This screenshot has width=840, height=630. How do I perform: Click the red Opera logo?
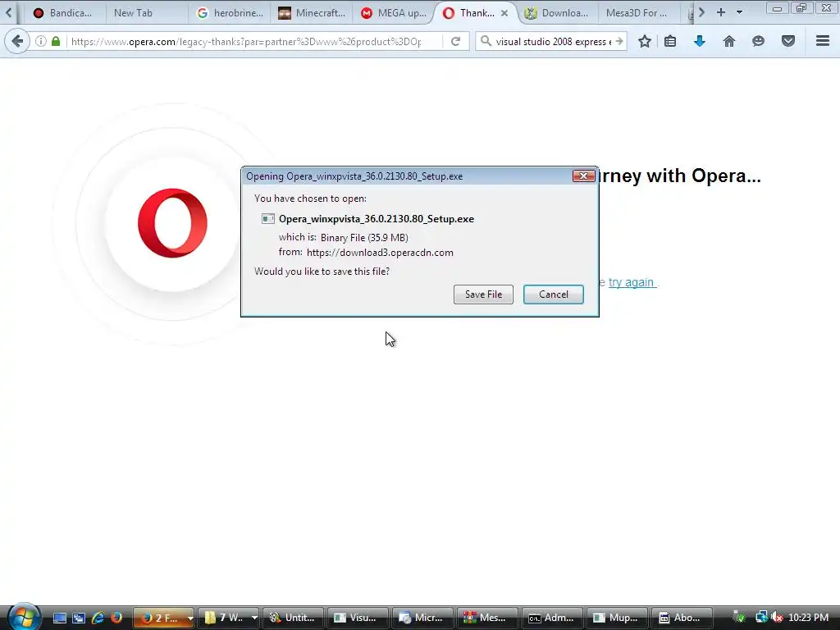(172, 223)
